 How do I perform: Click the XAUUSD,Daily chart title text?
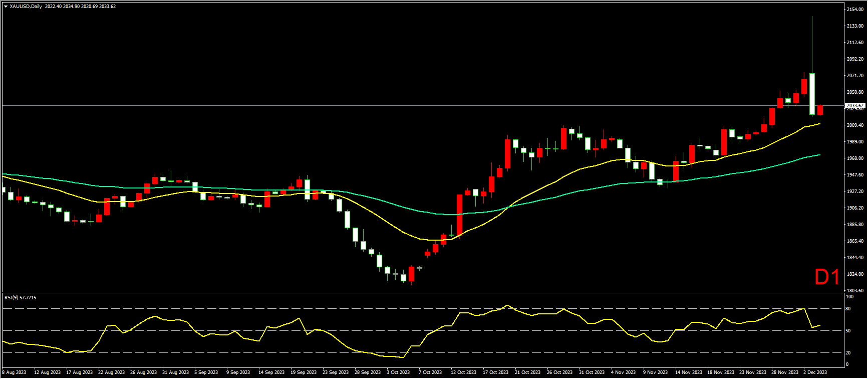pos(26,7)
